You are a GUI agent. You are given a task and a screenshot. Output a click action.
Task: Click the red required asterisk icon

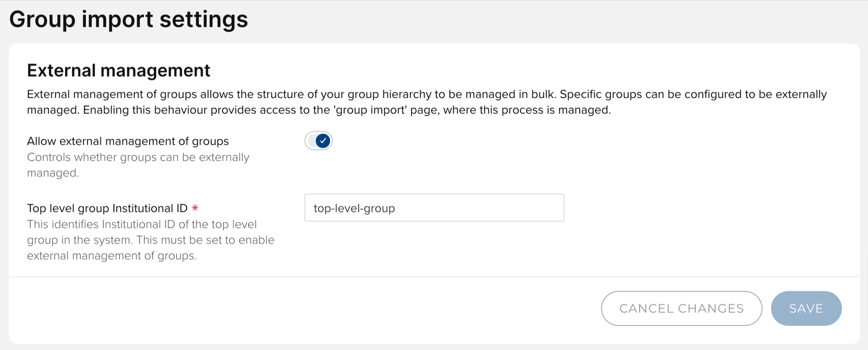pos(195,208)
